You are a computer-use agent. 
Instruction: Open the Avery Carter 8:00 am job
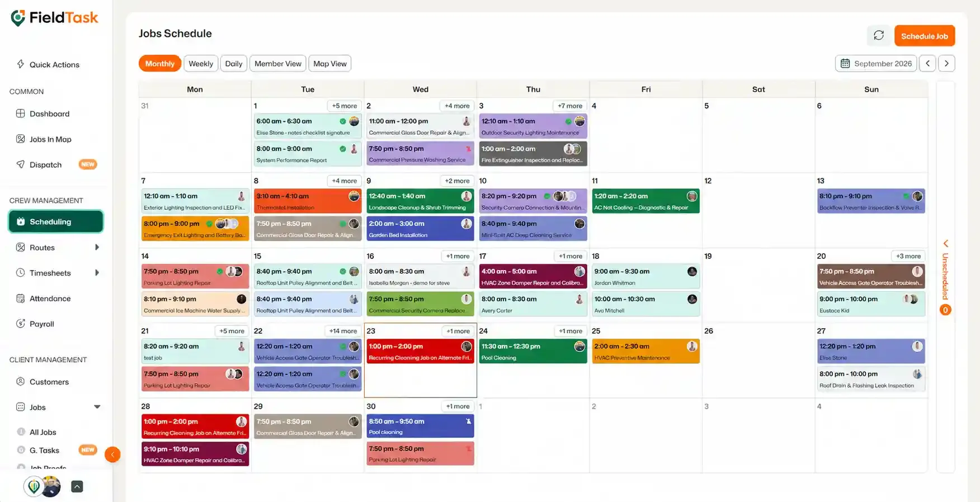[x=533, y=305]
